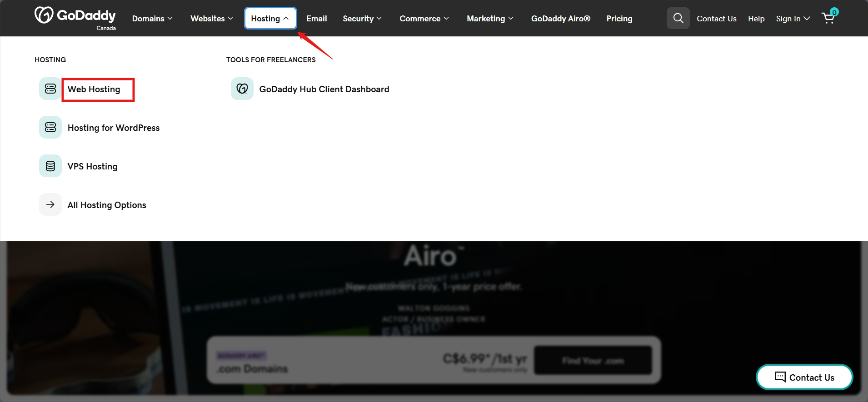The width and height of the screenshot is (868, 402).
Task: Open the shopping cart icon
Action: (x=829, y=17)
